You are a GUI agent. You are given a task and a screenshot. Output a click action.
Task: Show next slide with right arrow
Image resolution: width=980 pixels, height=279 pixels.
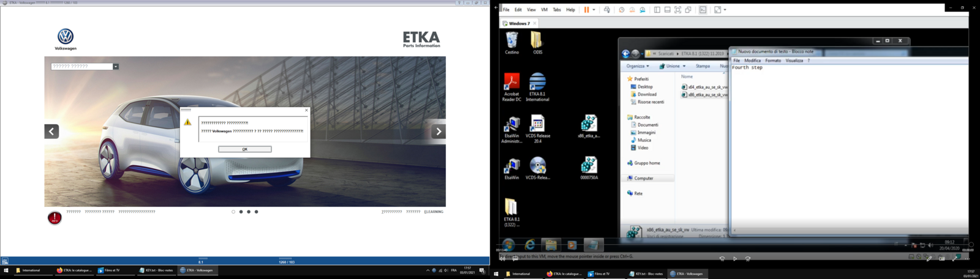click(439, 131)
